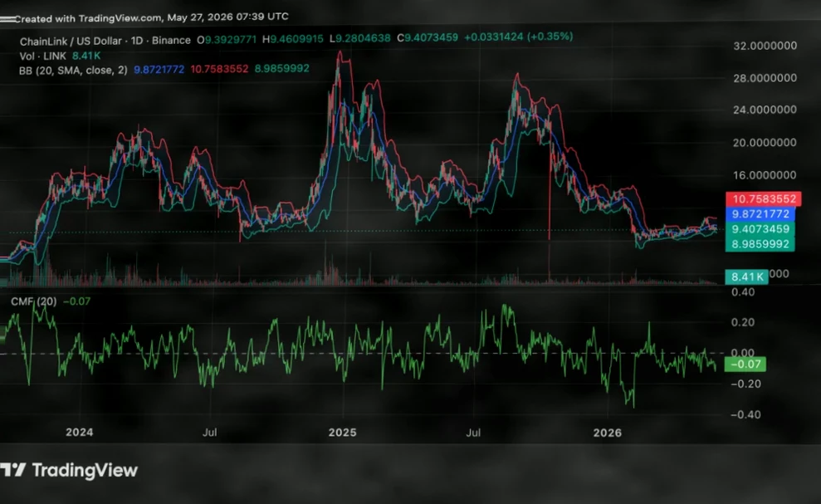Click the green 9.4073459 price-axis tag
Screen dimensions: 821x504
click(760, 229)
